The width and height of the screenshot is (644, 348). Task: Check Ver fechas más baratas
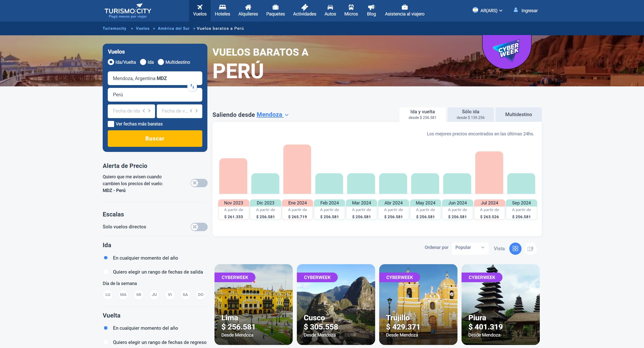(x=111, y=124)
